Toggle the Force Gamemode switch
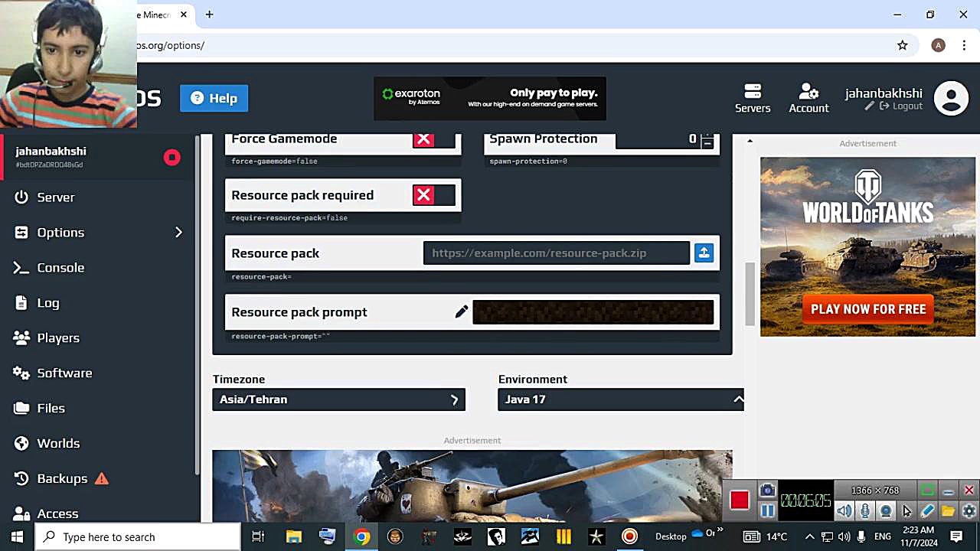This screenshot has width=980, height=551. [x=433, y=140]
